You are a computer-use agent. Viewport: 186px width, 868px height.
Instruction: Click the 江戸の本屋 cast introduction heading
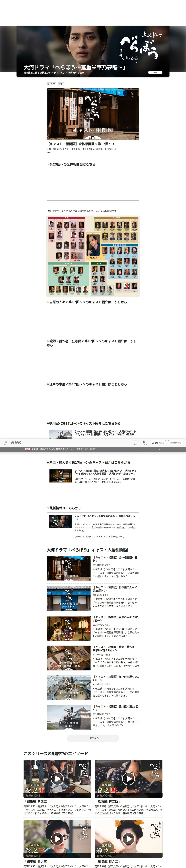pyautogui.click(x=87, y=384)
